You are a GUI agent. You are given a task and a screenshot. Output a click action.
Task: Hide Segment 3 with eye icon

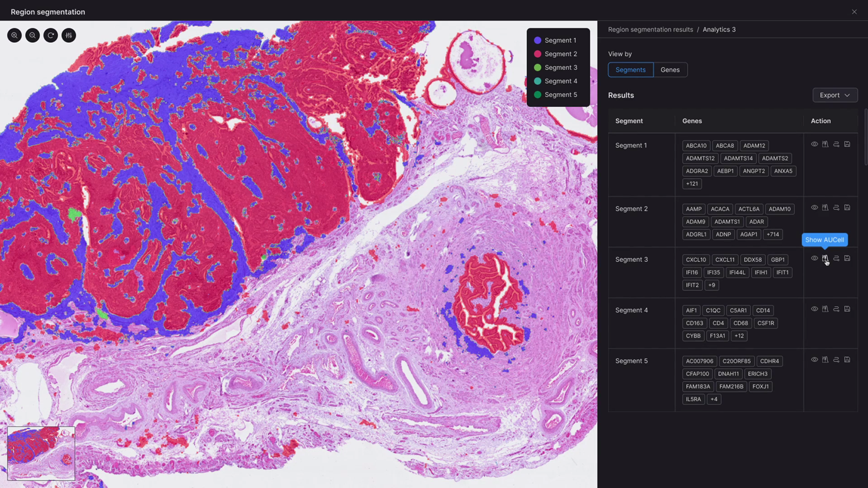click(814, 258)
